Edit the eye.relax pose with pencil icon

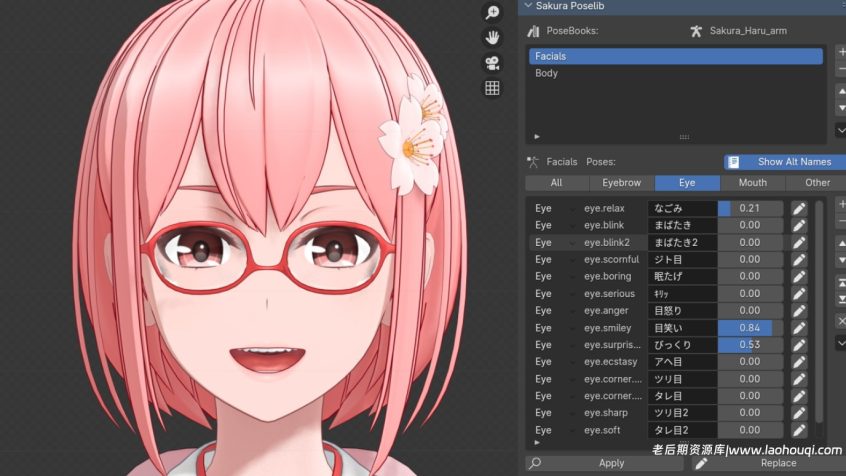click(799, 208)
